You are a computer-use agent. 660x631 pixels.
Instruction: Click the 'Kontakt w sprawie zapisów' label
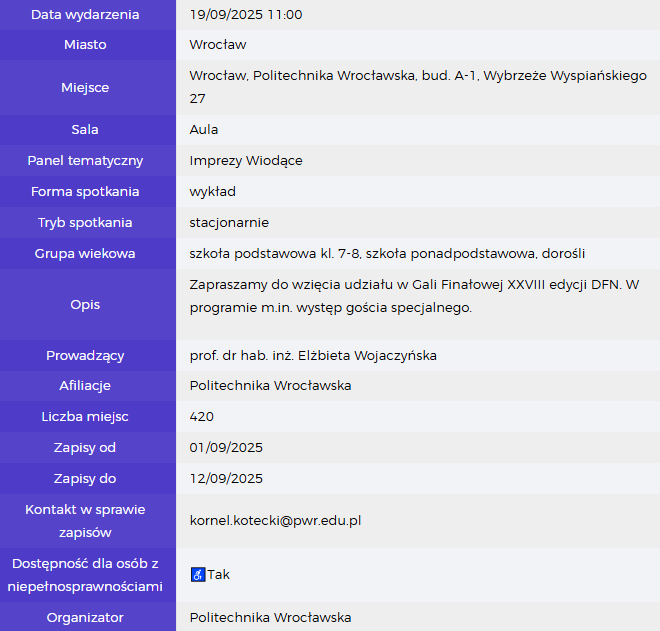pyautogui.click(x=85, y=521)
